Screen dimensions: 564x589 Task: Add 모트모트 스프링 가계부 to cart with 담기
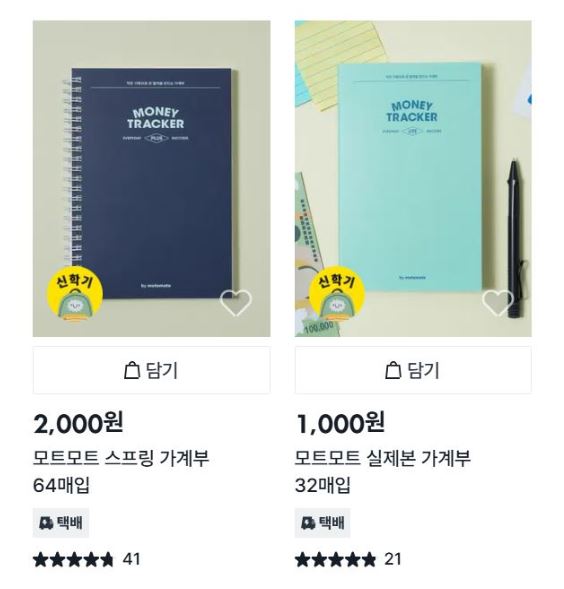pyautogui.click(x=151, y=370)
